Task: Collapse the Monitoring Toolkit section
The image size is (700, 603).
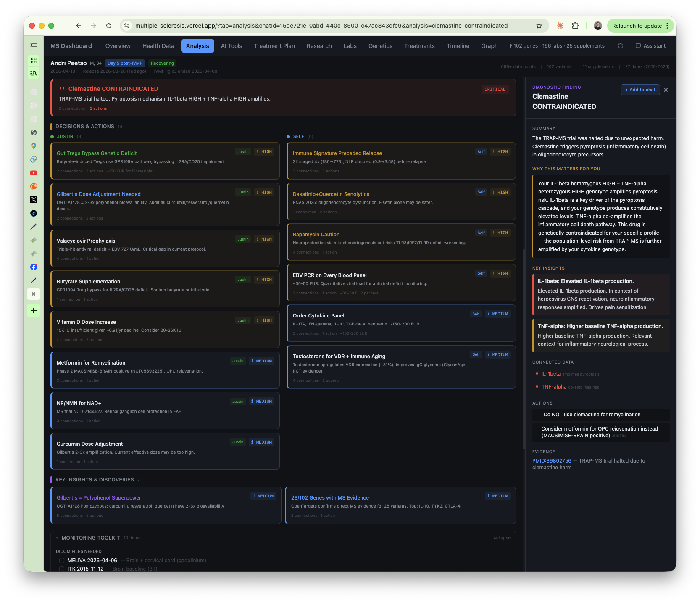Action: [502, 538]
